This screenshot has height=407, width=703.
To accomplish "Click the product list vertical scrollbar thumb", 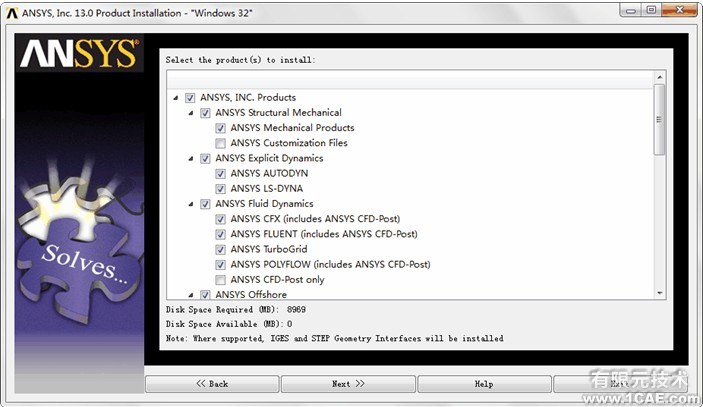I will [660, 119].
